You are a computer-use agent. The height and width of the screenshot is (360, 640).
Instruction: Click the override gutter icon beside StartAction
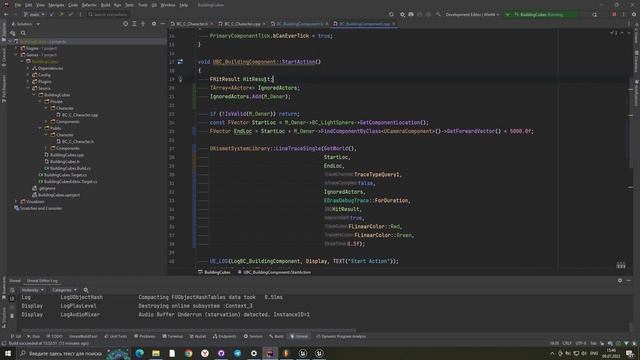point(180,62)
